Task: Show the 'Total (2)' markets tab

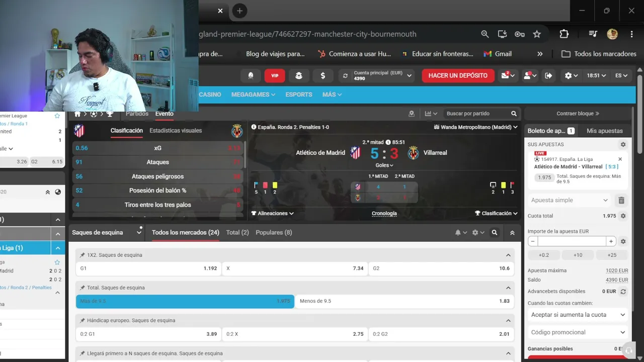Action: pyautogui.click(x=237, y=232)
